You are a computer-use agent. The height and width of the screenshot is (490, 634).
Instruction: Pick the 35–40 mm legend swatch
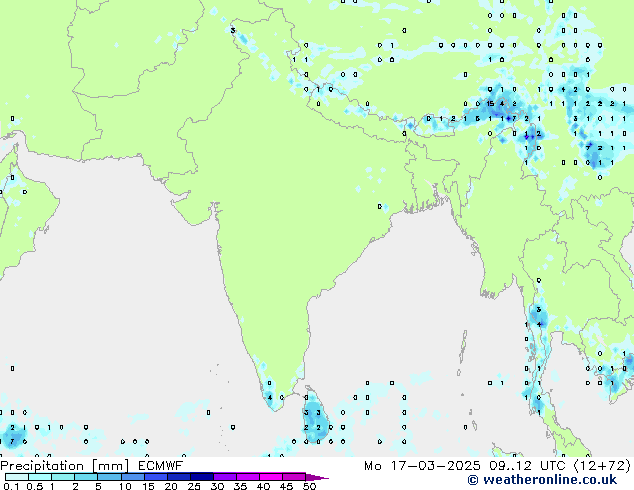pyautogui.click(x=248, y=477)
